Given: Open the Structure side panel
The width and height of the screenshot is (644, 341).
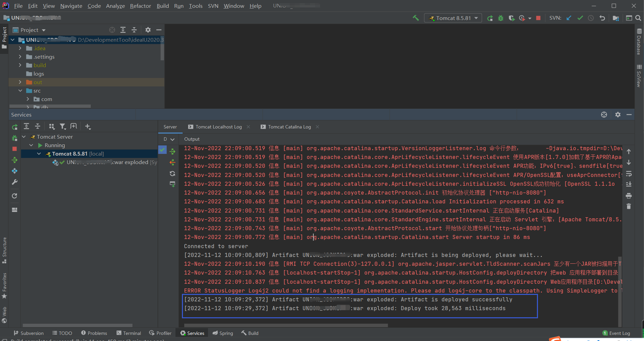Looking at the screenshot, I should [4, 250].
